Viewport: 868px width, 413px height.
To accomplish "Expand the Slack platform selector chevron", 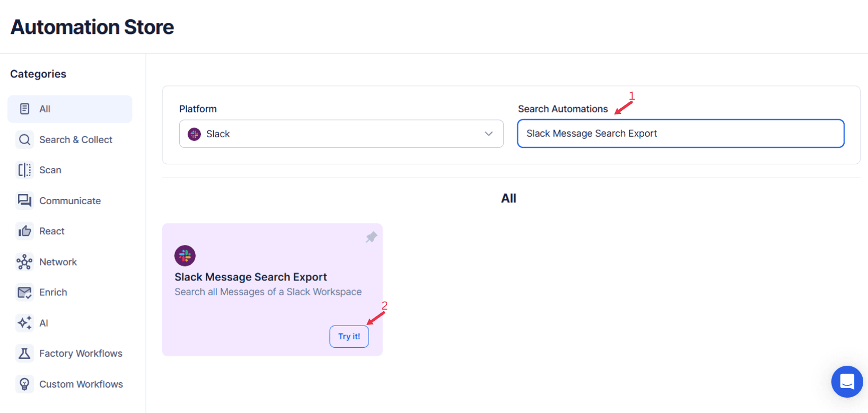I will click(x=488, y=134).
